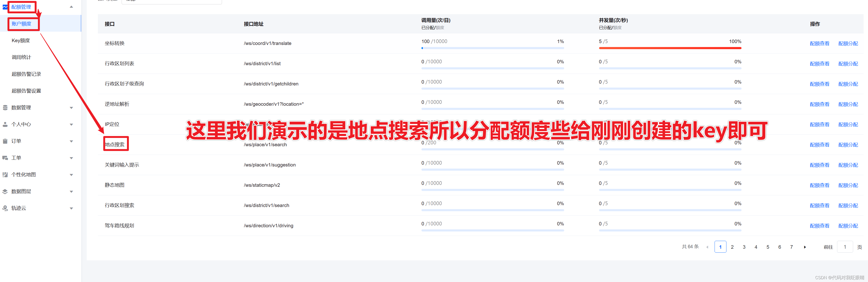Go to page 4
The height and width of the screenshot is (282, 868).
(756, 247)
